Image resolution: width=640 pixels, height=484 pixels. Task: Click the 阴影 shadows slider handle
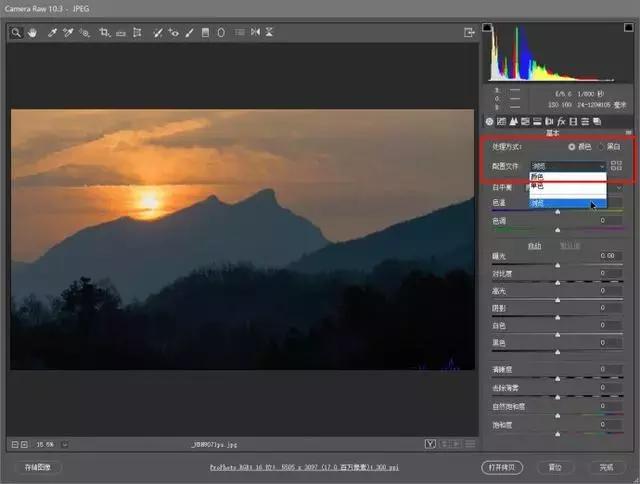click(558, 317)
